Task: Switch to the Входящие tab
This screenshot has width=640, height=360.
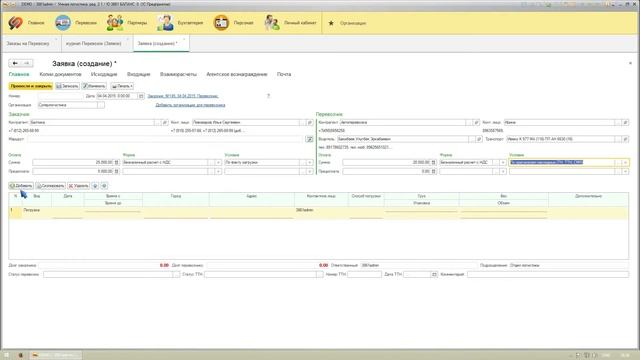Action: tap(139, 74)
